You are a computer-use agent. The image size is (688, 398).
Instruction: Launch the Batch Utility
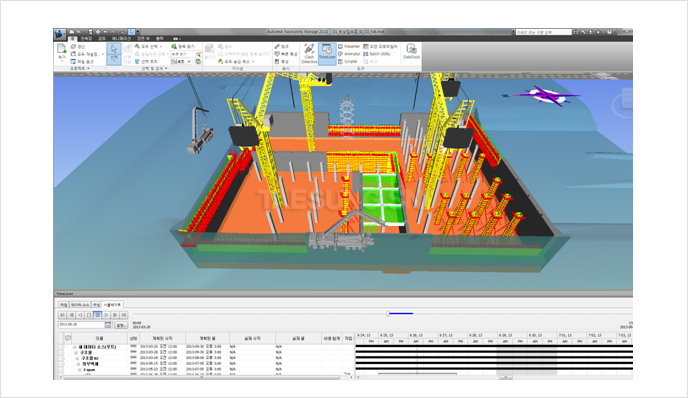(x=376, y=54)
